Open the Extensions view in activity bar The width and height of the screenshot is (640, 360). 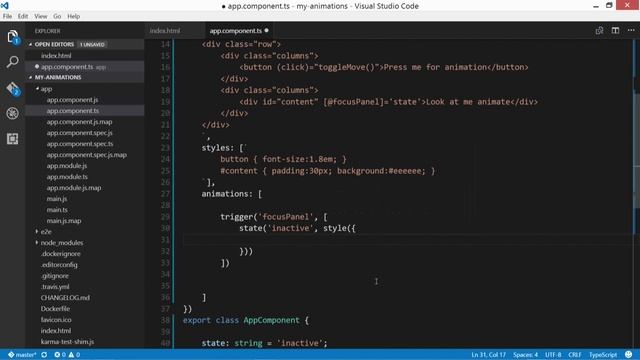(x=13, y=139)
